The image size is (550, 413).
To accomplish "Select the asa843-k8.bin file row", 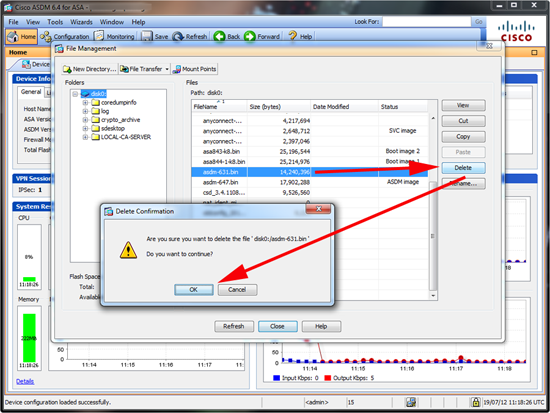I will pos(309,152).
